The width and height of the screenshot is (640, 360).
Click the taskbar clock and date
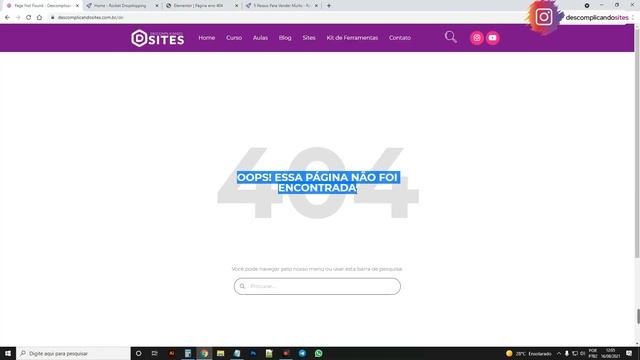[x=610, y=353]
